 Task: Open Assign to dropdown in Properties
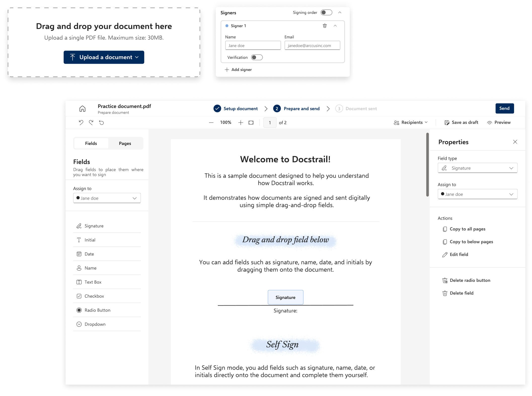[477, 194]
